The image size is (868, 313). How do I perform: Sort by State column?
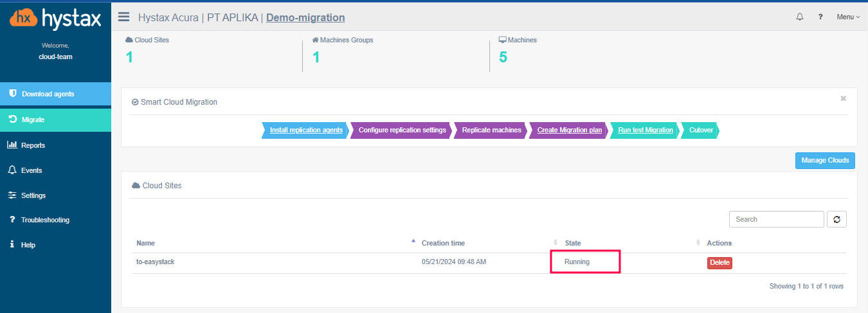pos(572,243)
